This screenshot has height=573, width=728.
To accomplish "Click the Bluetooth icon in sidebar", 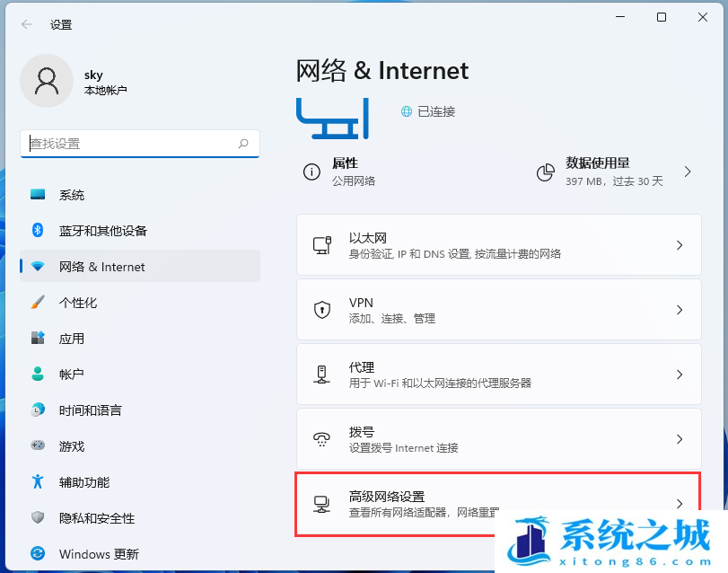I will [38, 231].
